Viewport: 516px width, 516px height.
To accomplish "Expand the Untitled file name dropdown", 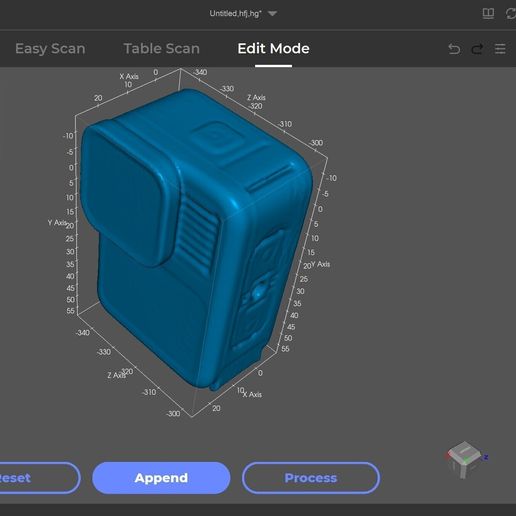I will [x=272, y=14].
